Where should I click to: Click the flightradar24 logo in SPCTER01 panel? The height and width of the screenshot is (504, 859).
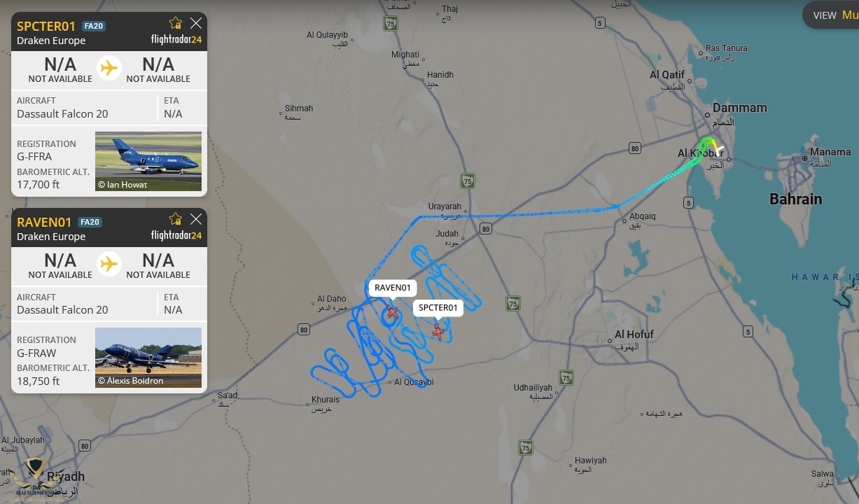176,39
